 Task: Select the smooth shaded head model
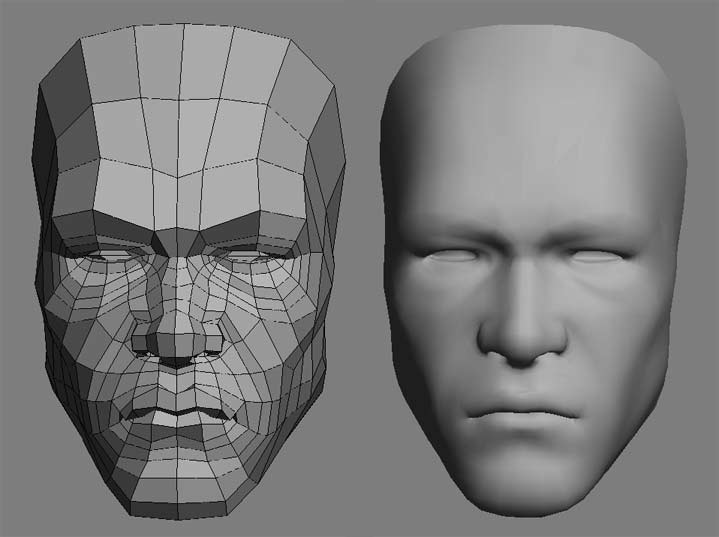(533, 271)
